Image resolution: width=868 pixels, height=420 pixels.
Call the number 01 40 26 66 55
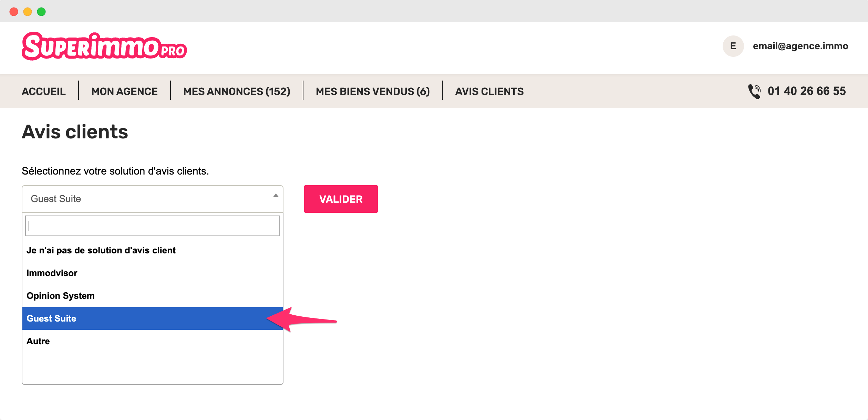point(807,91)
